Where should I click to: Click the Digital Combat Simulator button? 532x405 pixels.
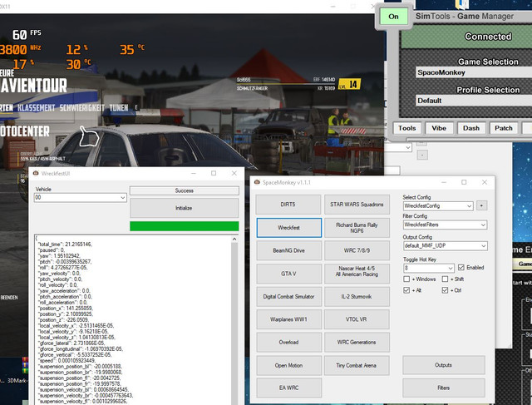click(288, 296)
